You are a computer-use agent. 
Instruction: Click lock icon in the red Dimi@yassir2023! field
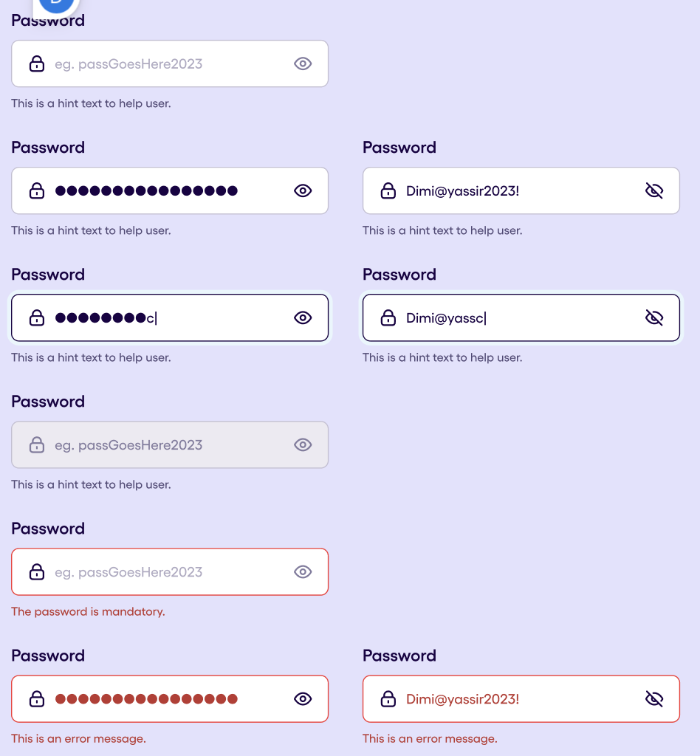[388, 698]
